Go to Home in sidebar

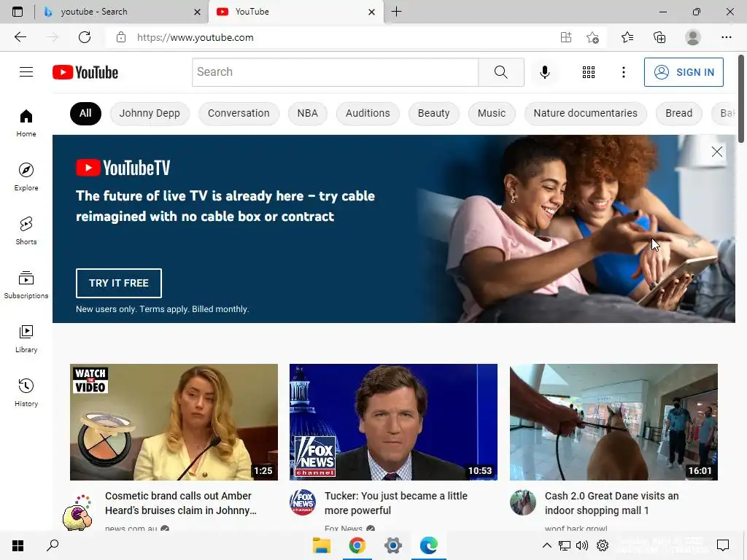click(26, 122)
